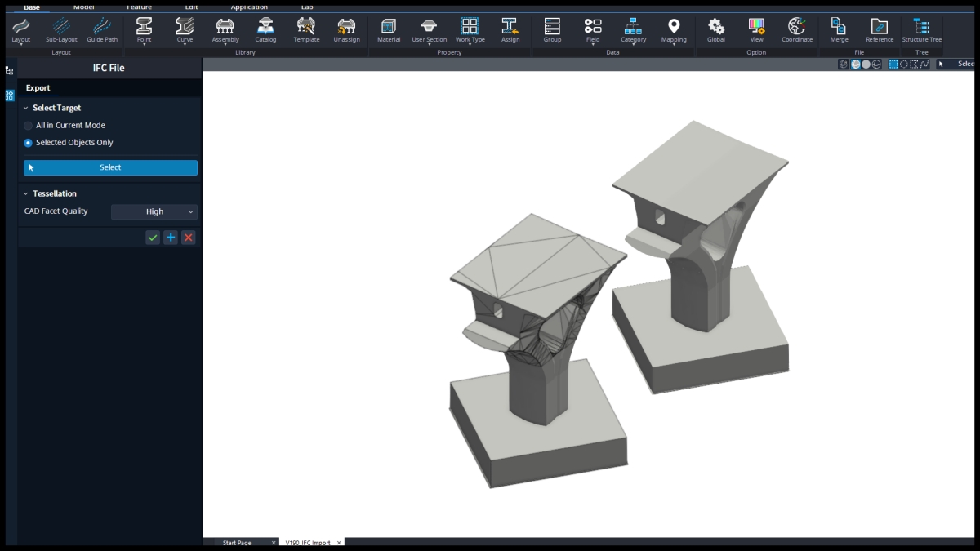
Task: Open the CAD Facet Quality dropdown
Action: point(154,211)
